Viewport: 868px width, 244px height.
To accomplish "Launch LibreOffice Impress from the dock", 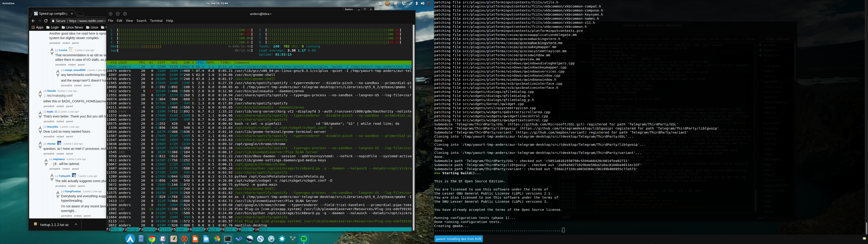I will [196, 239].
